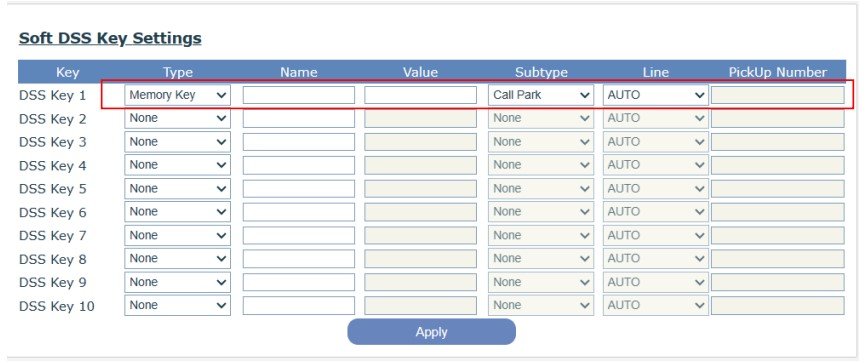The height and width of the screenshot is (363, 866).
Task: Open Type dropdown for DSS Key 5
Action: [x=177, y=188]
